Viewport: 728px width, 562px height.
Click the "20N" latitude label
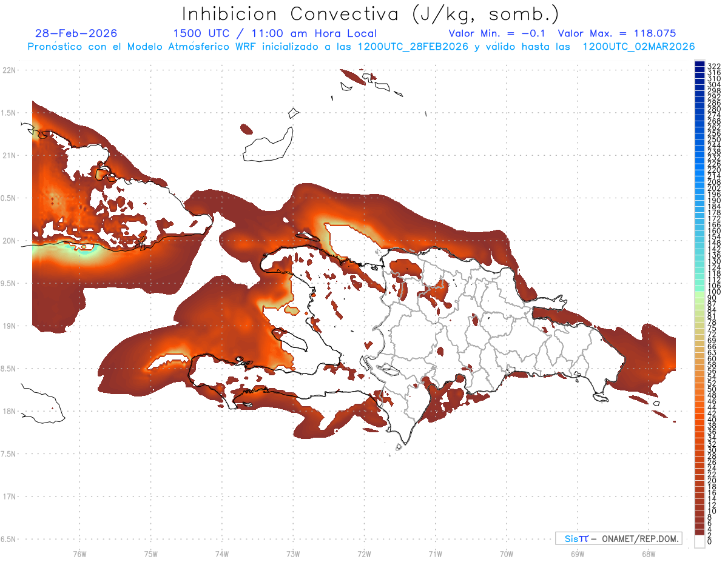point(9,241)
